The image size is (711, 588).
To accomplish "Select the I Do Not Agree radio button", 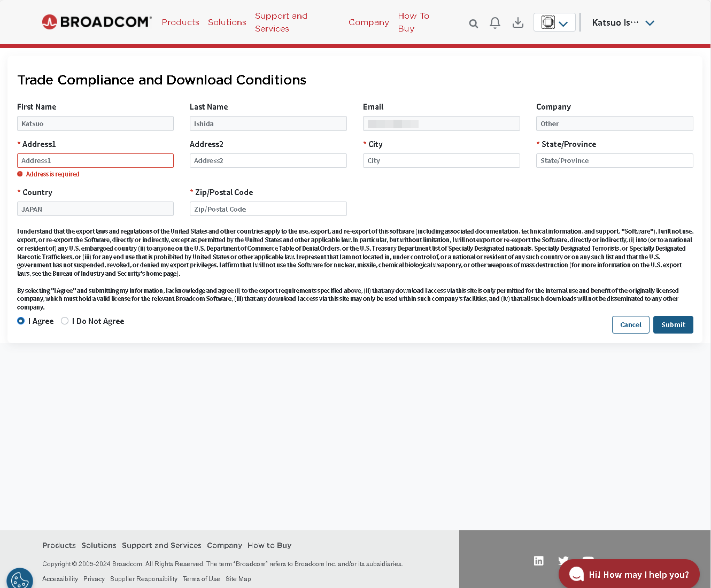I will (x=65, y=321).
